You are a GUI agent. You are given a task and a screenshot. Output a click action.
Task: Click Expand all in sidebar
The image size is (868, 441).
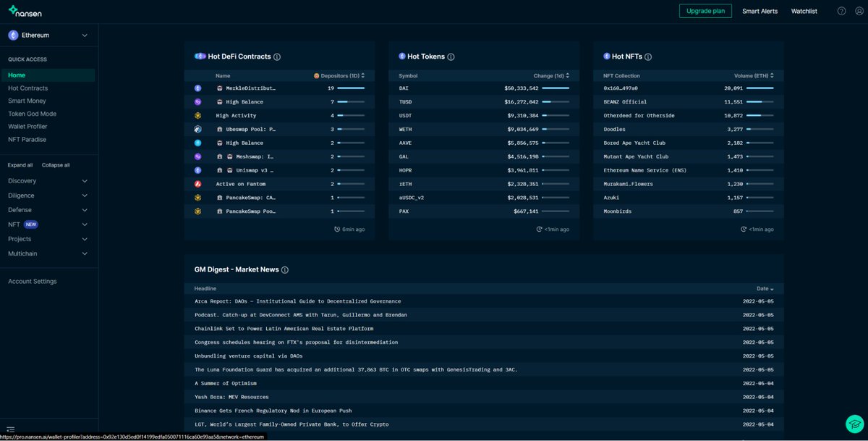[x=20, y=165]
